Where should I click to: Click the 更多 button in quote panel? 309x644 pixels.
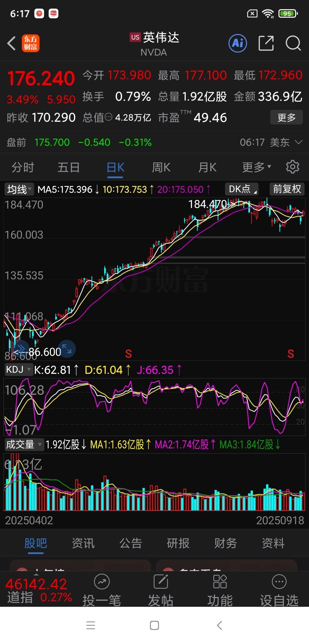286,117
